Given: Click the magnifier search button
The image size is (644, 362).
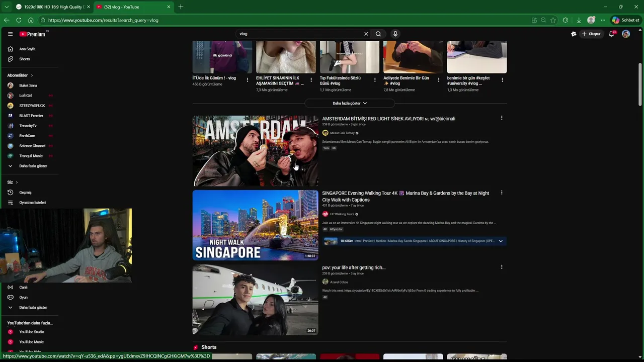Looking at the screenshot, I should [x=378, y=34].
